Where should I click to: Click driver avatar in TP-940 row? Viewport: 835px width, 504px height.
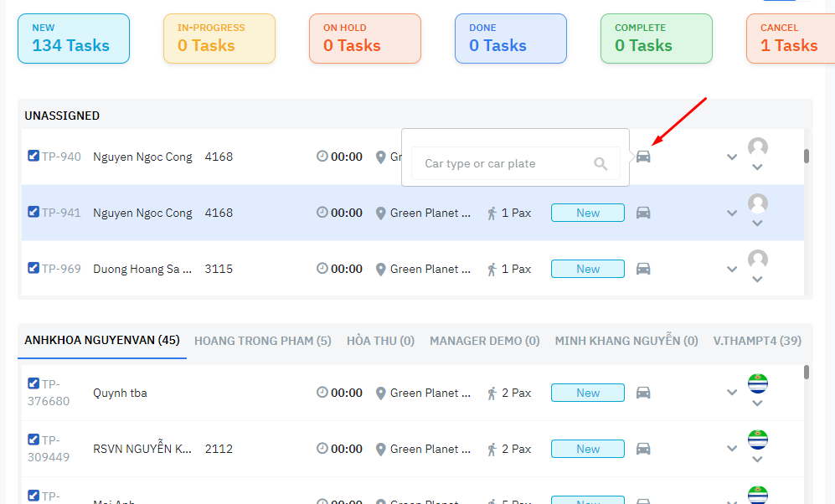point(758,147)
